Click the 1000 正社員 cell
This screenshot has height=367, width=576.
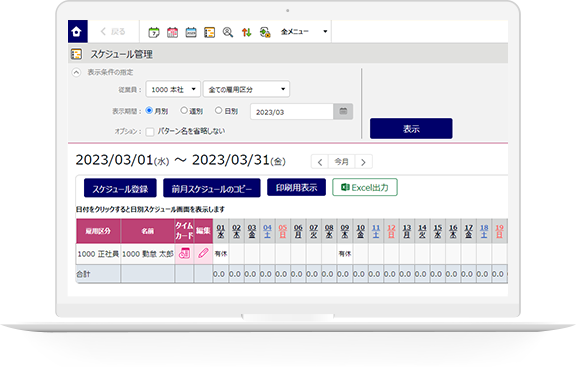point(98,254)
